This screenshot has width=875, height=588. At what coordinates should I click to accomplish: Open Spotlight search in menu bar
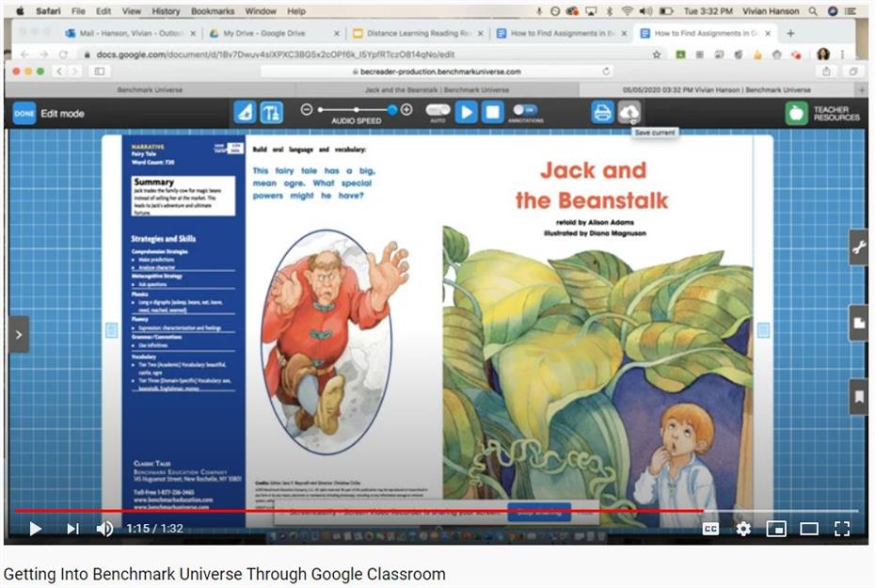click(813, 10)
